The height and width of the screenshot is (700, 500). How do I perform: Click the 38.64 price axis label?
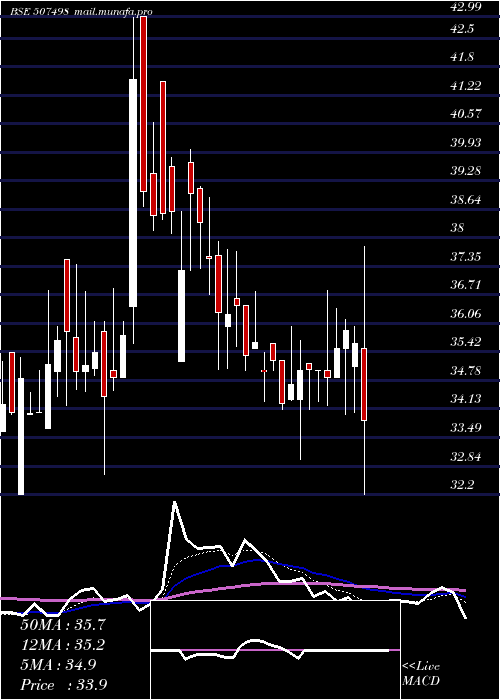click(x=467, y=200)
